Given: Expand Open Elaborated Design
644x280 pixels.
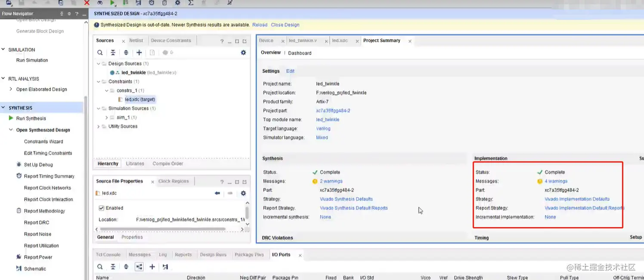Looking at the screenshot, I should pyautogui.click(x=11, y=89).
